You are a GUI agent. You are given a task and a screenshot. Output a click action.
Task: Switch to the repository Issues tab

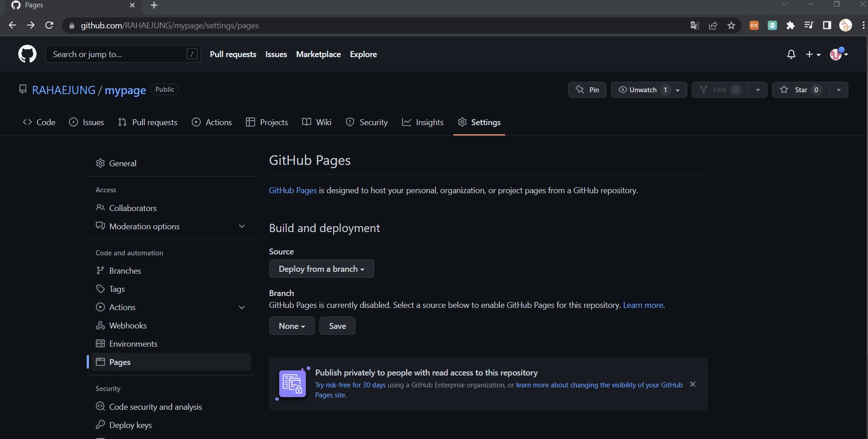pos(86,122)
